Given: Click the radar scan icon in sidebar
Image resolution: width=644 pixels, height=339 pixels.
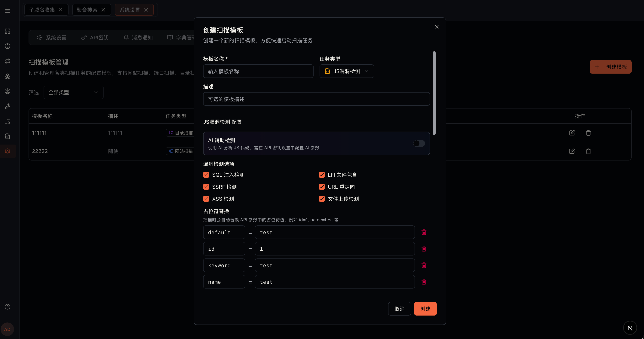Looking at the screenshot, I should [8, 91].
